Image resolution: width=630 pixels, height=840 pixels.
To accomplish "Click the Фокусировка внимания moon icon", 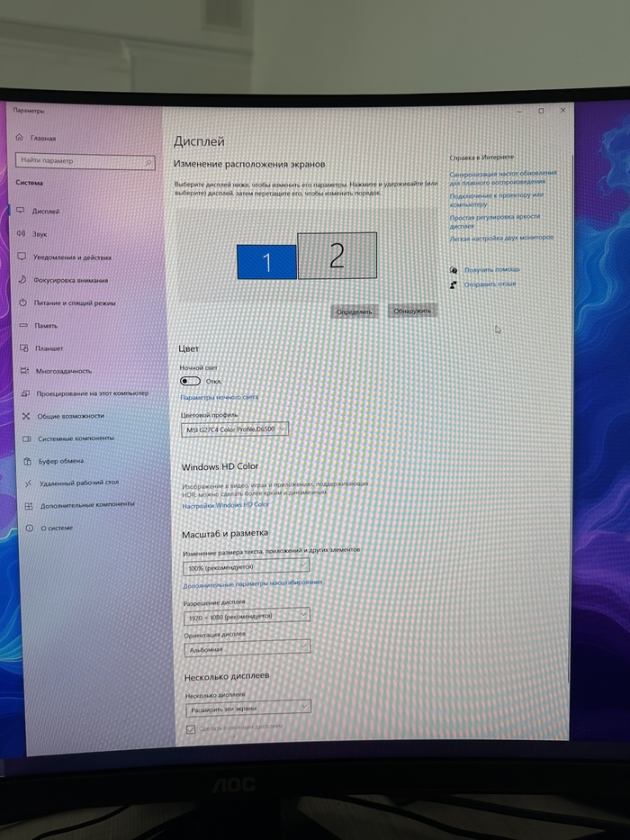I will pyautogui.click(x=22, y=280).
